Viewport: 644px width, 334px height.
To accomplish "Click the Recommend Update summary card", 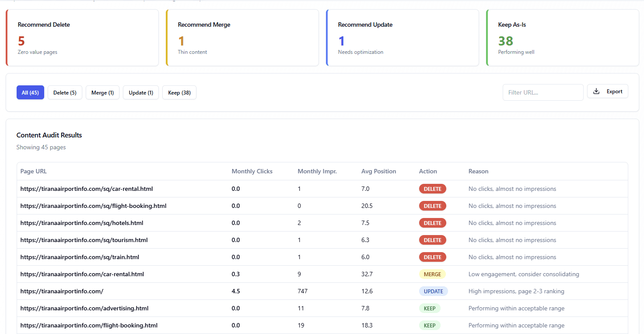I will pyautogui.click(x=402, y=38).
